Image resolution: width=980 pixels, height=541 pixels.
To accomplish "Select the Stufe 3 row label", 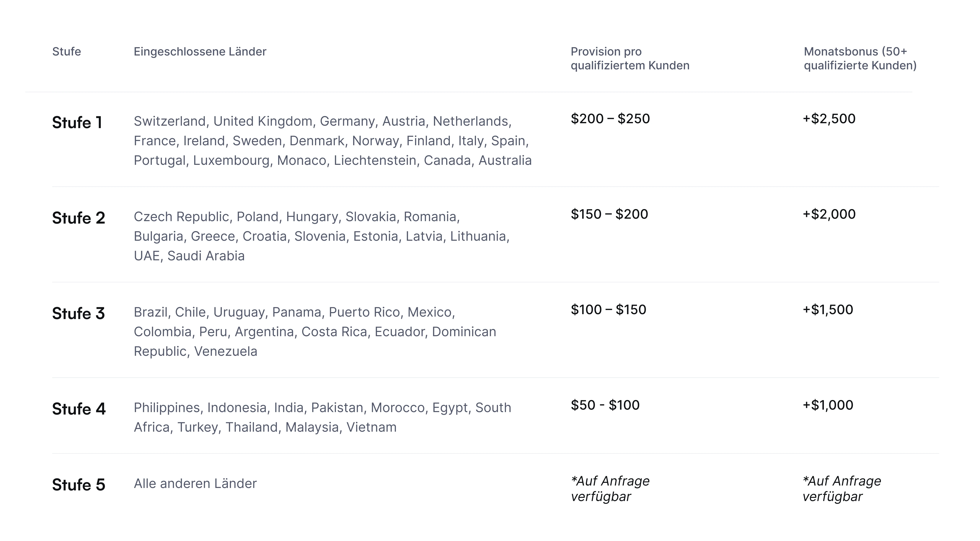I will point(78,314).
